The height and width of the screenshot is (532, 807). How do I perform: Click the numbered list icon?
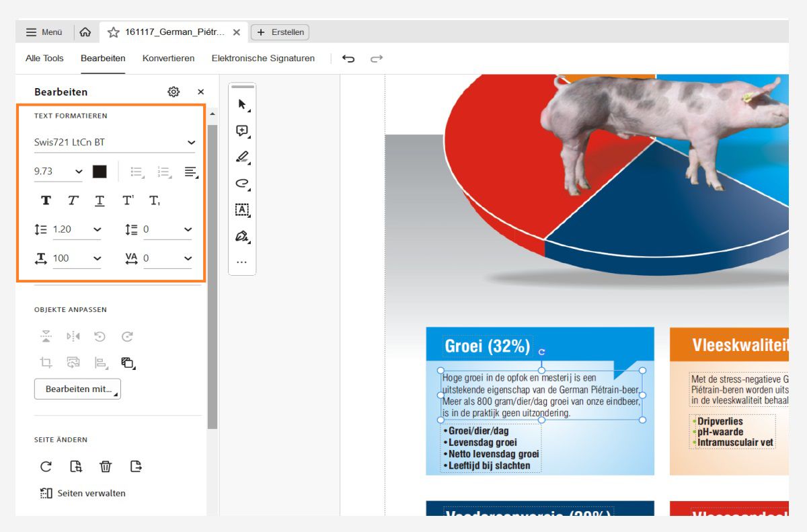pyautogui.click(x=163, y=172)
